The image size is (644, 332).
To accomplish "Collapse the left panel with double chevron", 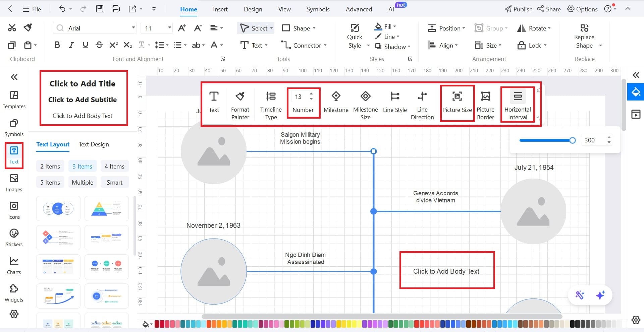I will (x=14, y=77).
